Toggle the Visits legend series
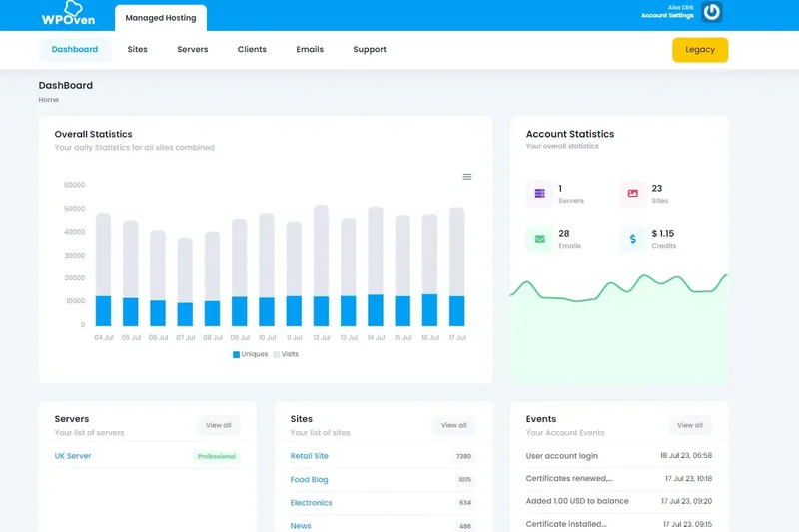 [286, 354]
